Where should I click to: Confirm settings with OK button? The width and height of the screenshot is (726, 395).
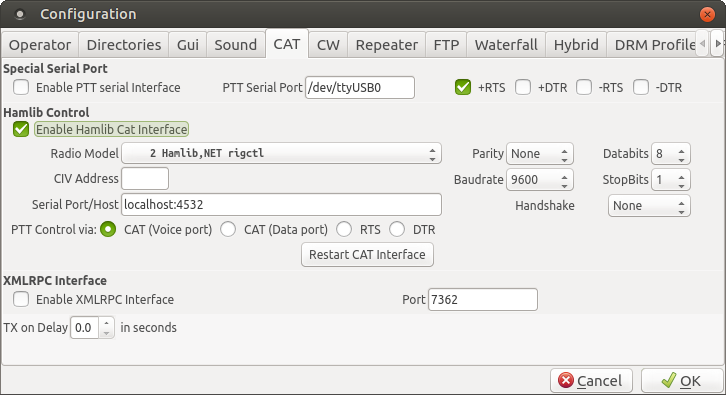(x=682, y=381)
